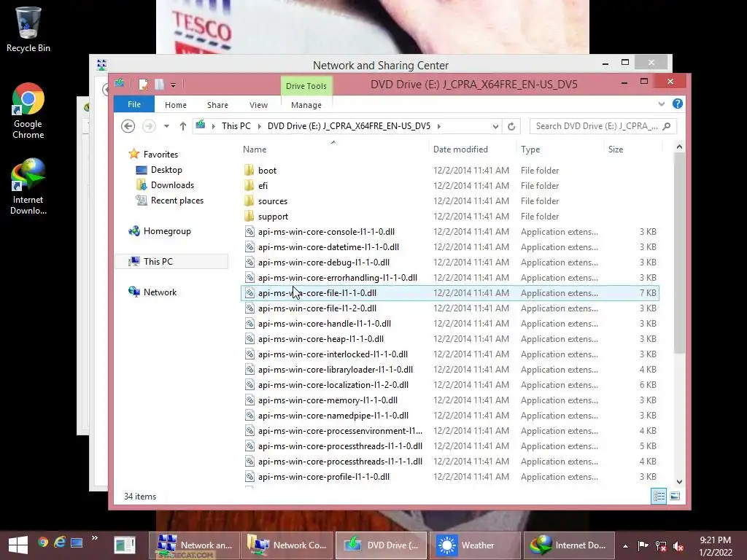Refresh the DVD Drive folder view
Screen dimensions: 747x560
(511, 126)
